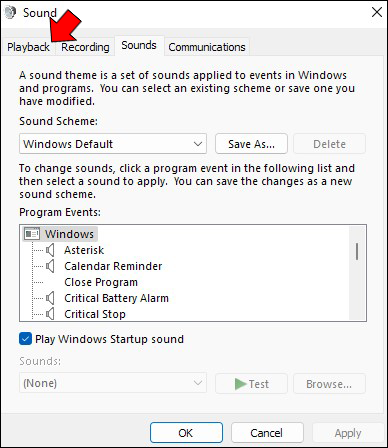Click the speaker icon beside Asterisk
Viewport: 388px width, 448px height.
(x=50, y=250)
